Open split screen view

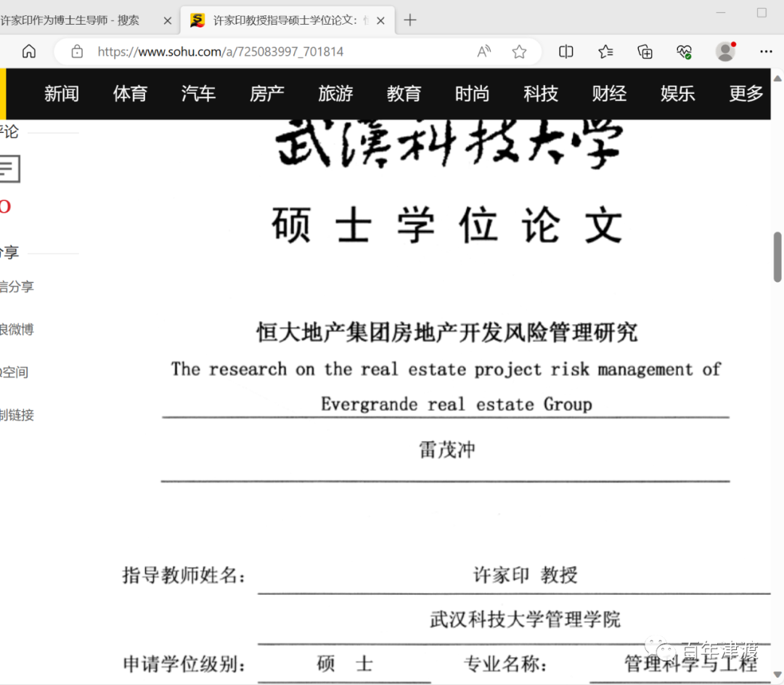tap(565, 52)
